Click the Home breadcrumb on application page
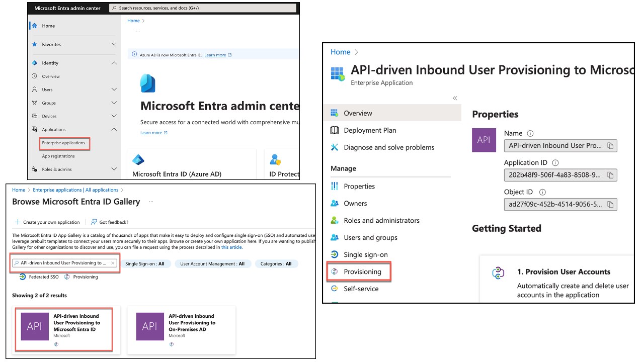644x362 pixels. pyautogui.click(x=341, y=52)
